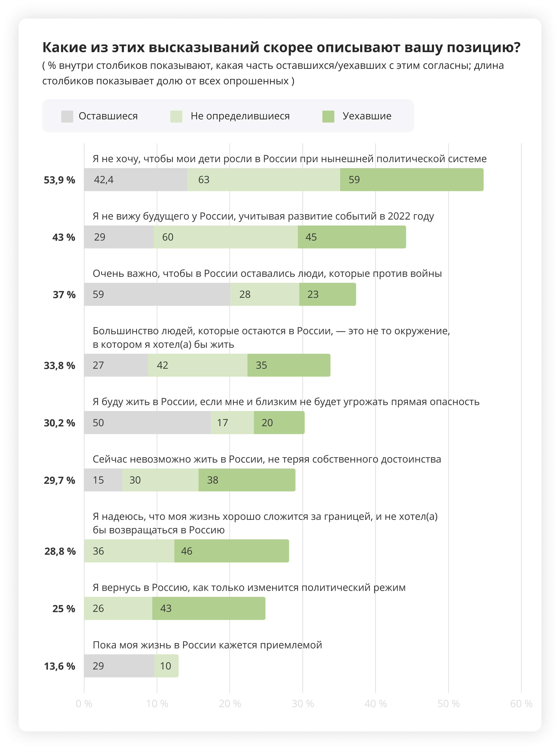Click the 30 % axis tick label

[302, 704]
